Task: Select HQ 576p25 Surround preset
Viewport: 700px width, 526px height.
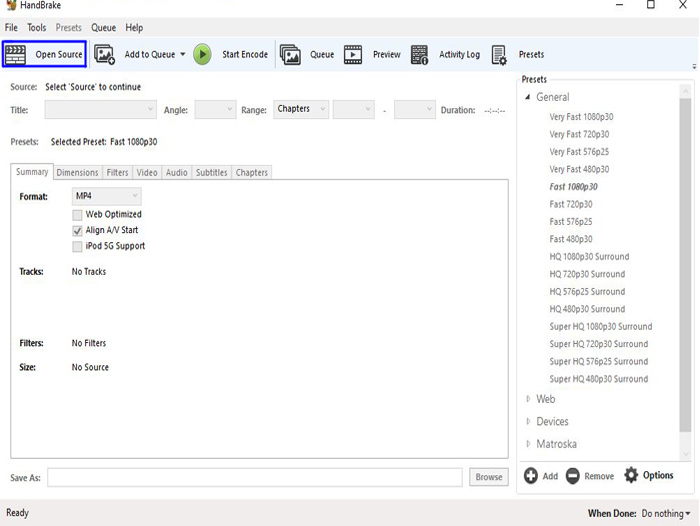Action: click(x=587, y=292)
